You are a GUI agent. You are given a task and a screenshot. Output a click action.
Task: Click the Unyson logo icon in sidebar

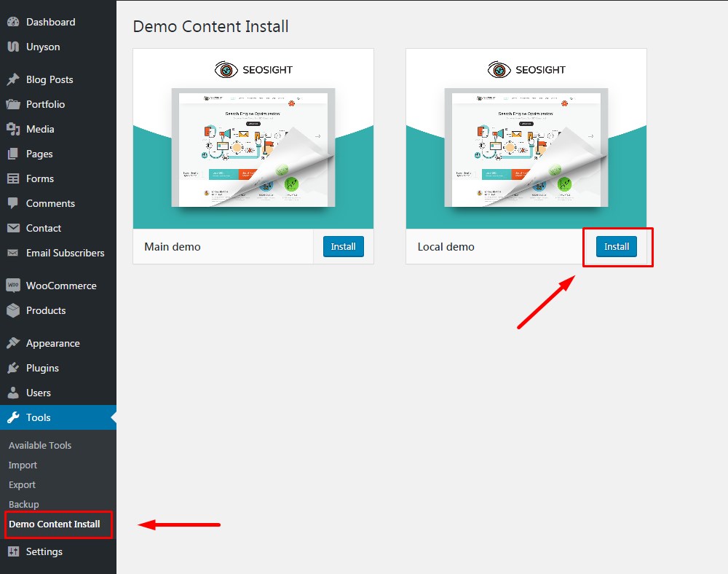[x=13, y=47]
